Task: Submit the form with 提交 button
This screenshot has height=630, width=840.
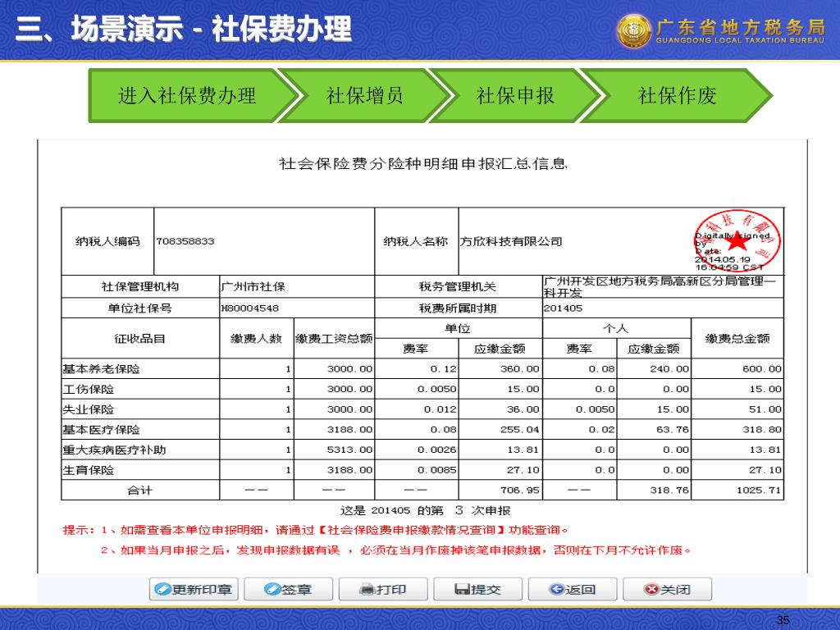Action: click(x=478, y=589)
